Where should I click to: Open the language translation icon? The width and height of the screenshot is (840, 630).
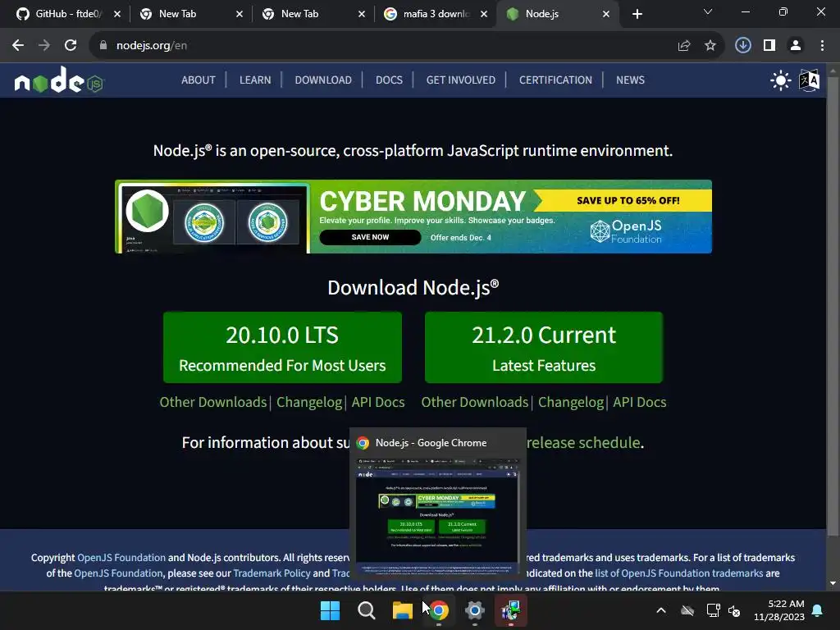pos(809,80)
